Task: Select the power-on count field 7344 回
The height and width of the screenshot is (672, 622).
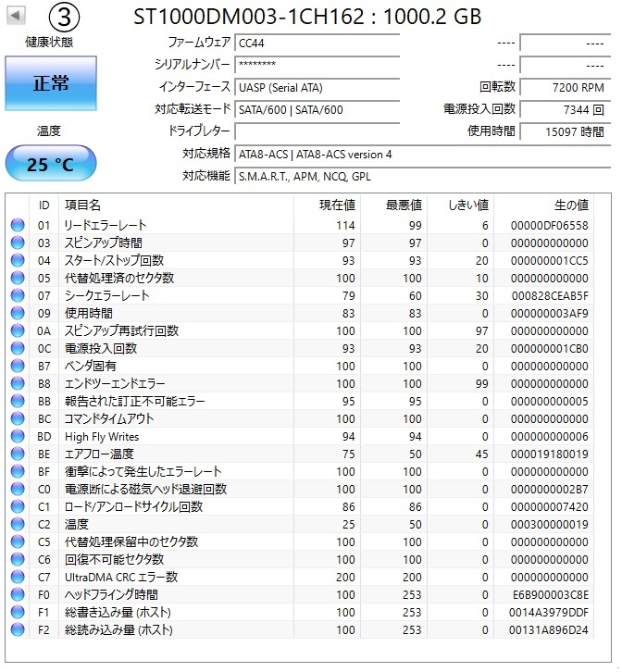Action: pos(566,110)
